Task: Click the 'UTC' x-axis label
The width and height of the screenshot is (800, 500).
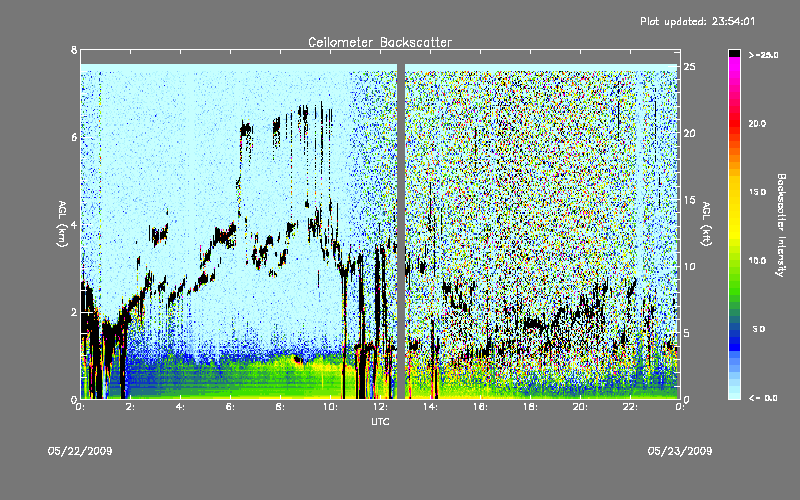Action: tap(380, 421)
